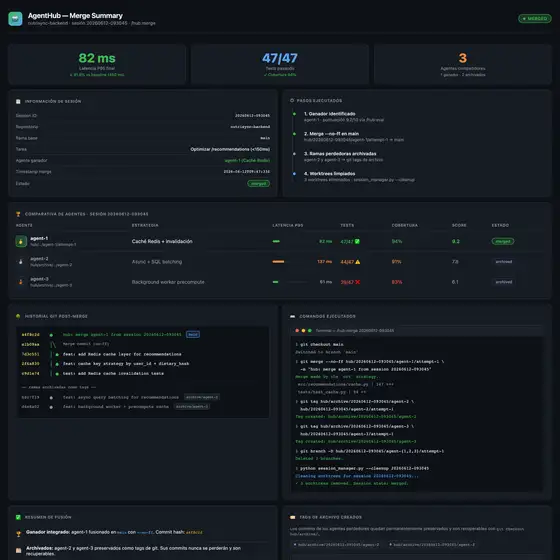Click green check icon next to 47/47 tests

pos(358,241)
